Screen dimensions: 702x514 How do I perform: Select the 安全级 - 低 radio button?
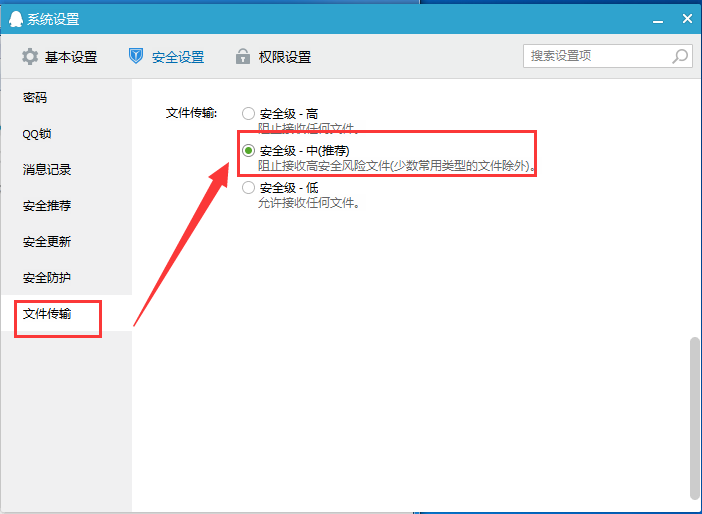[248, 188]
